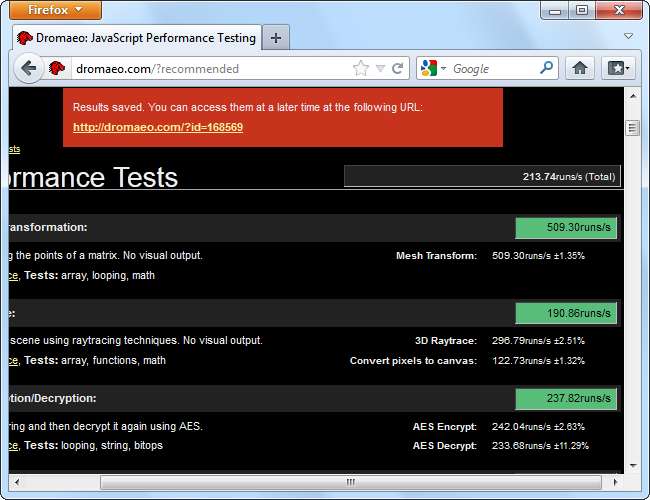Click the 237.82runs/s green result bar
This screenshot has width=650, height=500.
coord(566,399)
